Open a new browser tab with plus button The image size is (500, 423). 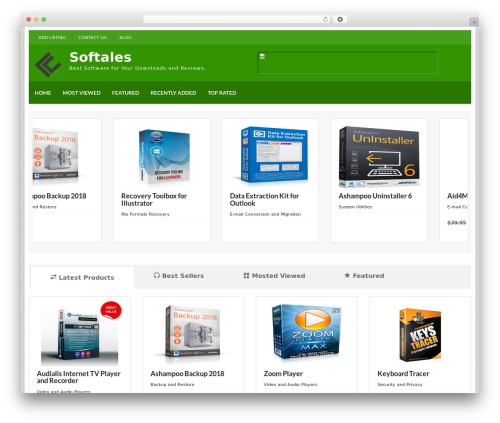click(x=474, y=22)
